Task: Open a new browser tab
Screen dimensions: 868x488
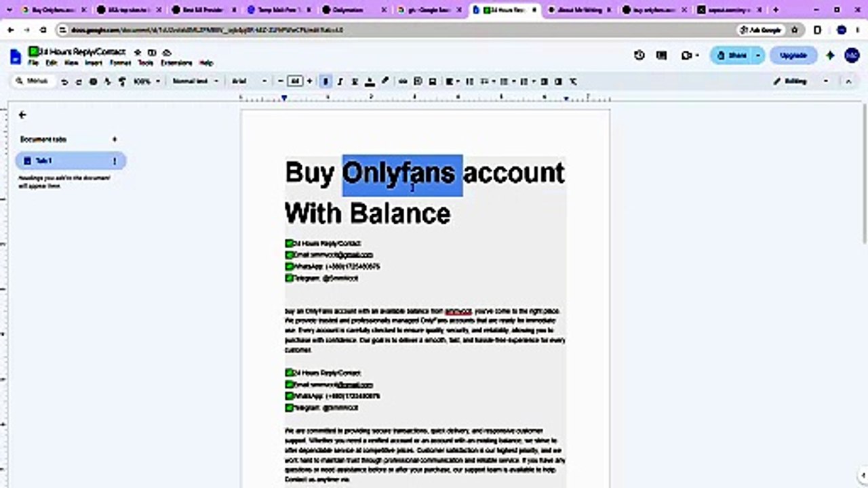Action: (776, 10)
